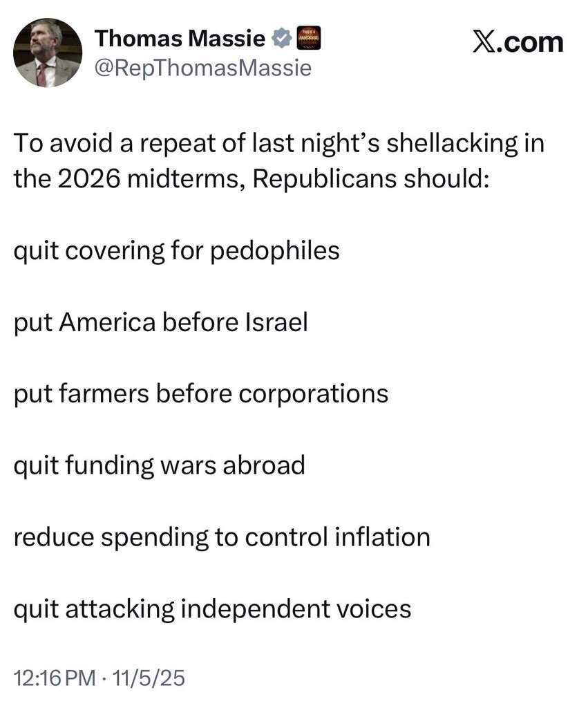Click the word "corporations" in the post
588x708 pixels.
[312, 393]
